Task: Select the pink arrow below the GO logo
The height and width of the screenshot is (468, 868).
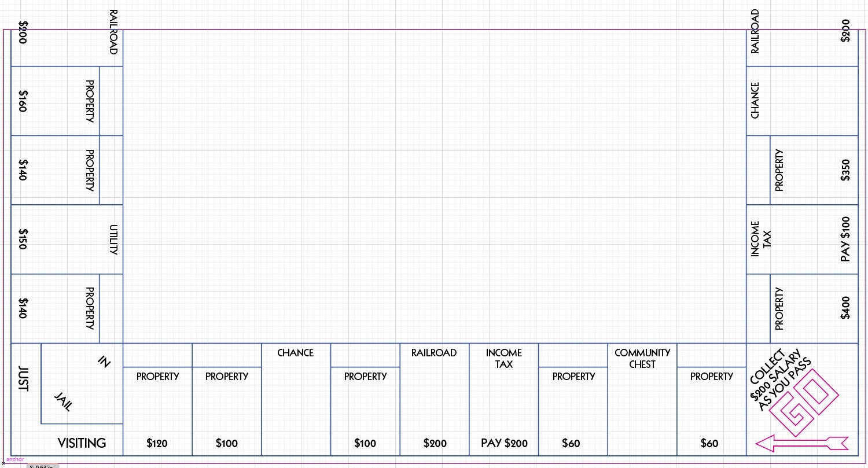Action: click(x=802, y=444)
